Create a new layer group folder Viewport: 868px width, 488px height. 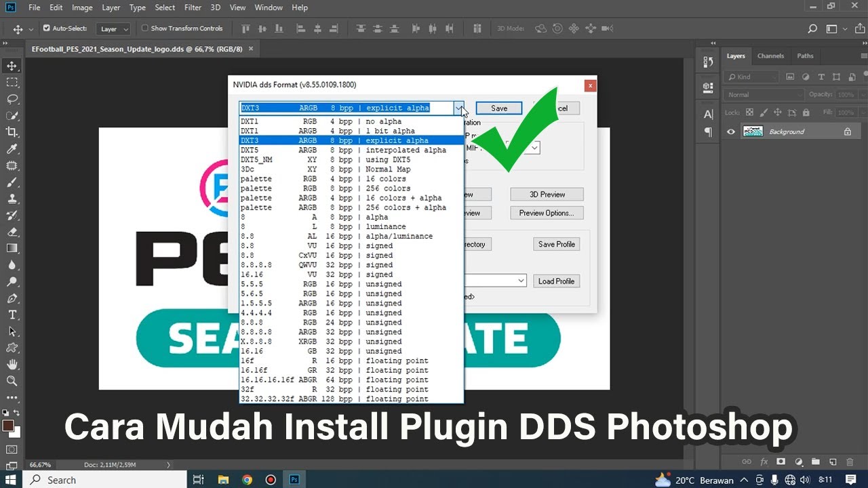(816, 462)
